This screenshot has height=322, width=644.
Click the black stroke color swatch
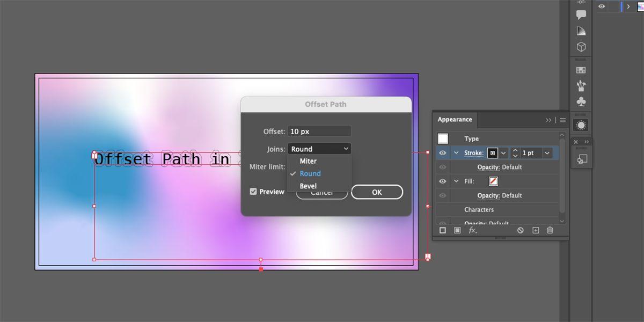point(492,153)
